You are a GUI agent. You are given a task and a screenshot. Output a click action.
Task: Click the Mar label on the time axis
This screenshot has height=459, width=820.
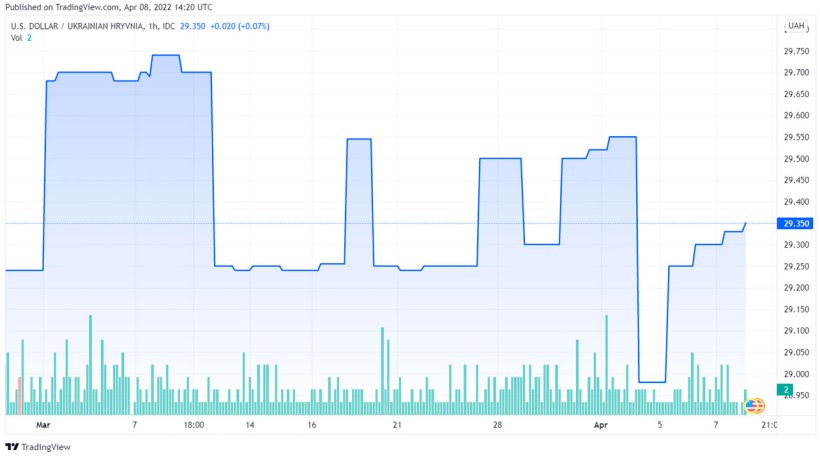click(43, 424)
